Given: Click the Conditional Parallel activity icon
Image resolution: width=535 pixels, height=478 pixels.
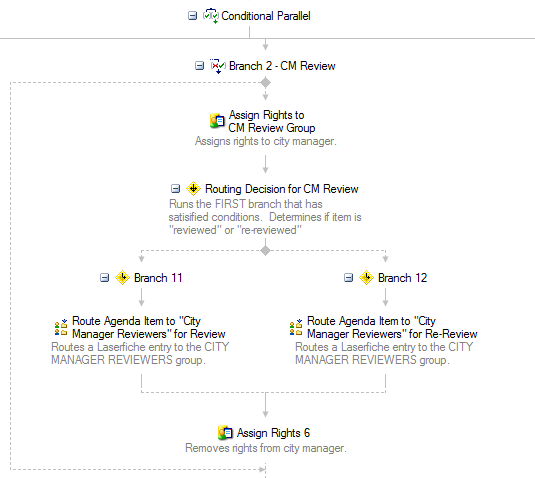Looking at the screenshot, I should click(211, 16).
